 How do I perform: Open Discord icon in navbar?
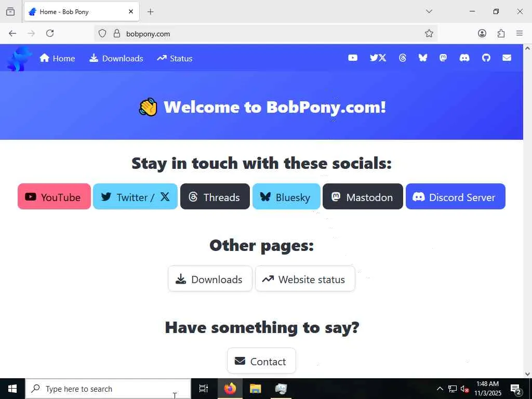pyautogui.click(x=464, y=58)
